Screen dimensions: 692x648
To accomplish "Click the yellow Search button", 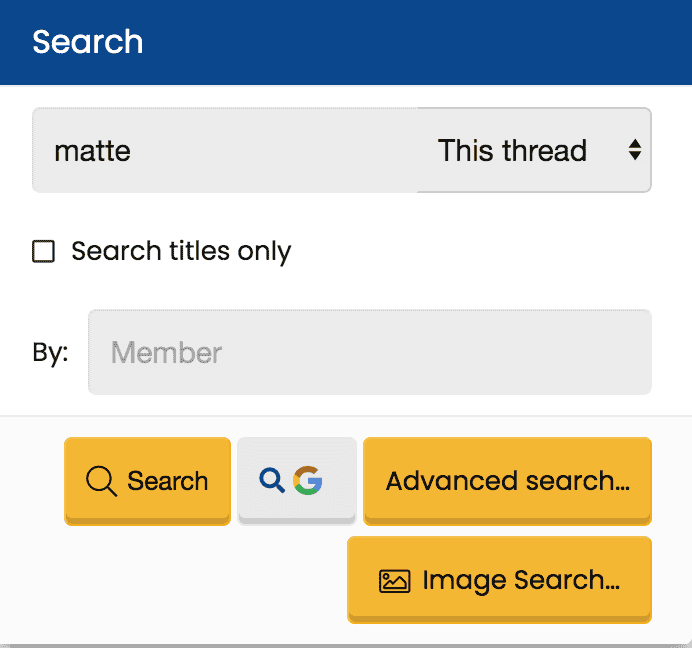I will point(147,481).
